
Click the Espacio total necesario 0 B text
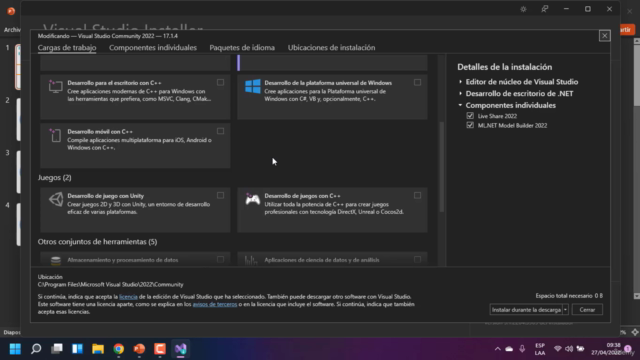[569, 296]
